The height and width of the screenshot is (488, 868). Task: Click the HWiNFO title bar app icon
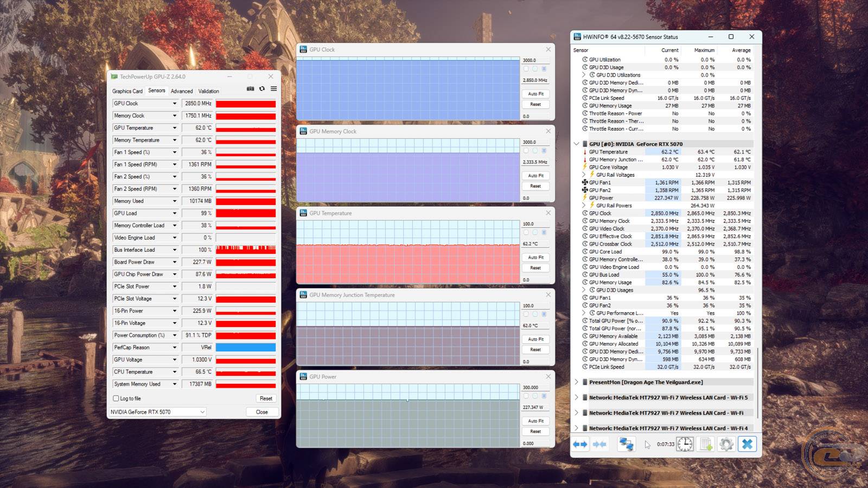(x=577, y=37)
